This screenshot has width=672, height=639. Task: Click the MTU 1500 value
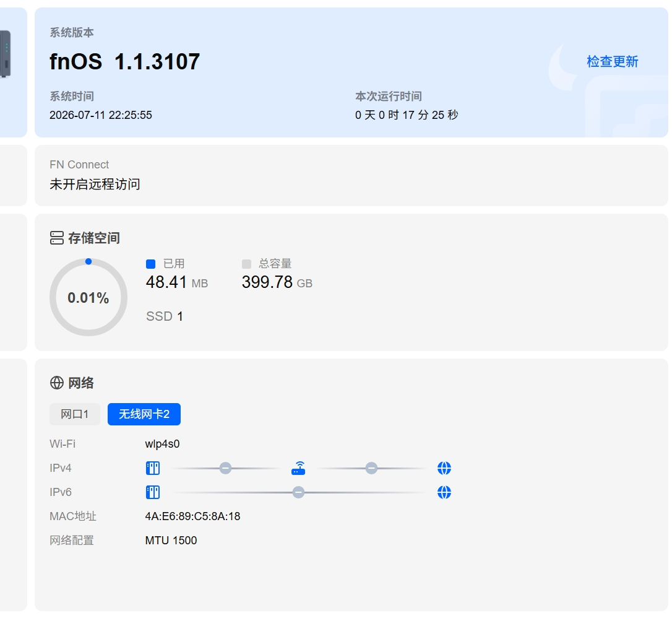click(x=171, y=541)
